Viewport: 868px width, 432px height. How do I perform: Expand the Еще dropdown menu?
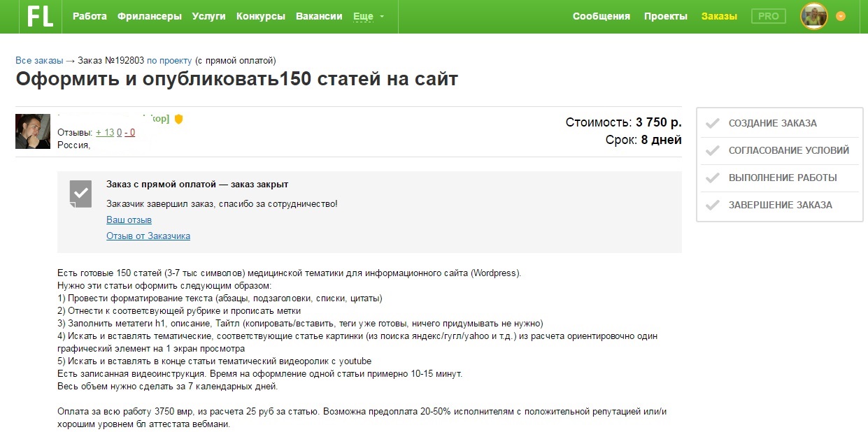[369, 16]
